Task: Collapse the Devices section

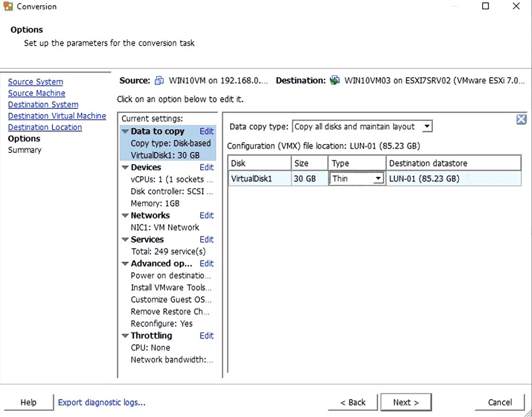Action: [125, 167]
